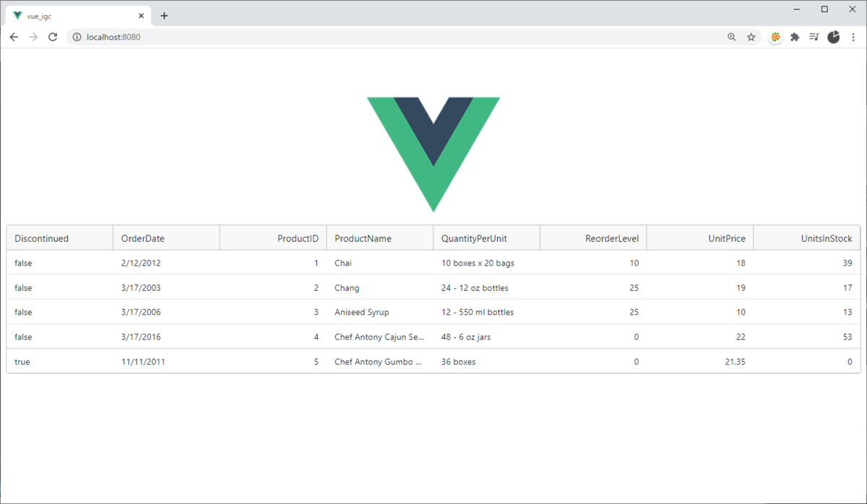Sort by QuantityPerUnit column header
Screen dimensions: 867x504
[487, 238]
